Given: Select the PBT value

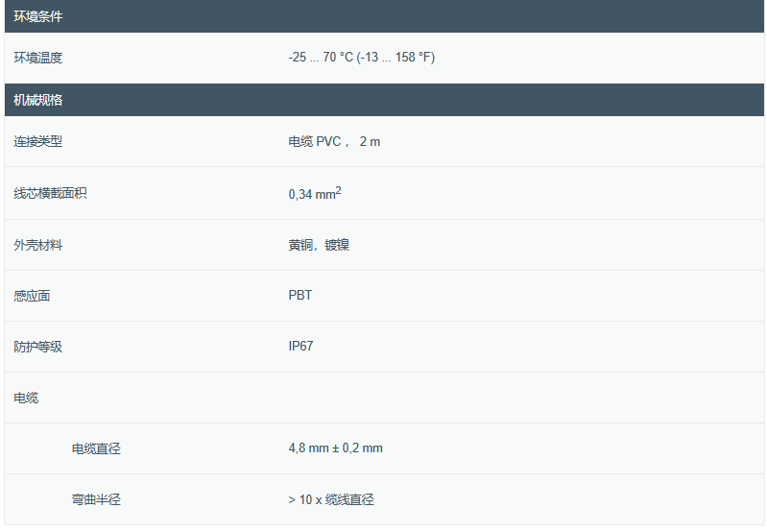Looking at the screenshot, I should (300, 296).
